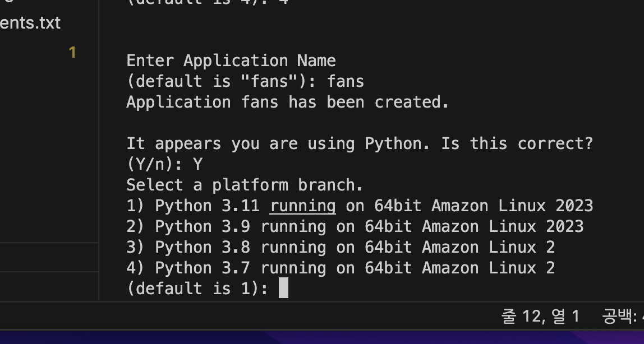Focus the terminal cursor after default is 1
644x344 pixels.
click(283, 288)
